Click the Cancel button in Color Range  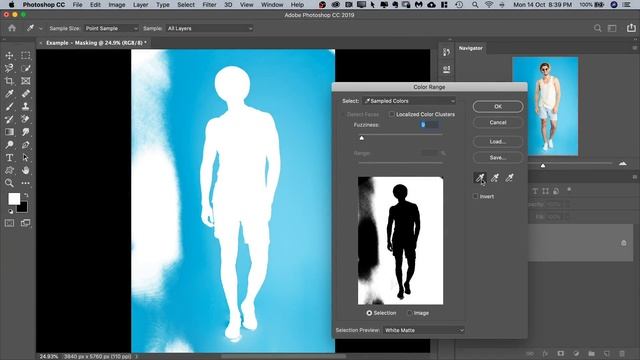pyautogui.click(x=498, y=122)
